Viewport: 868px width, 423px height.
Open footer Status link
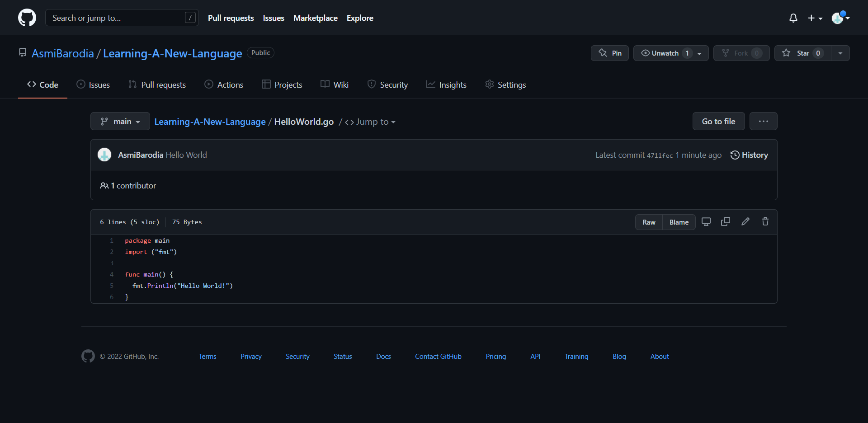343,357
